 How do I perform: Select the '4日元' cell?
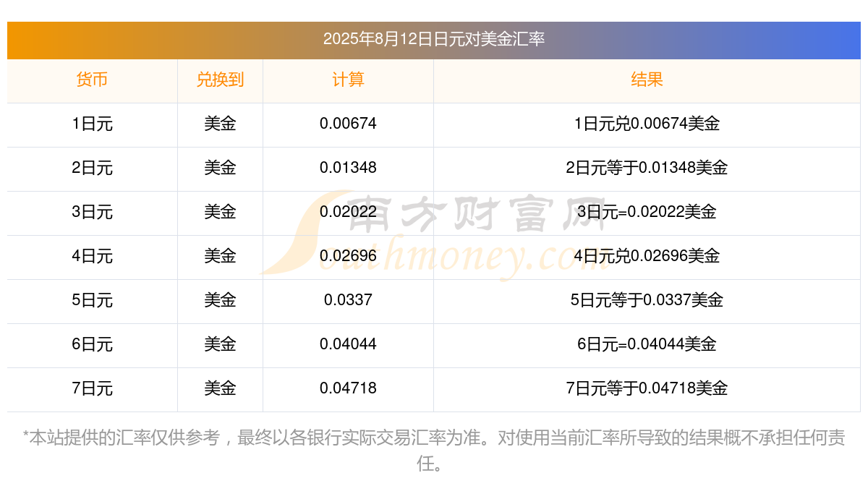coord(92,256)
